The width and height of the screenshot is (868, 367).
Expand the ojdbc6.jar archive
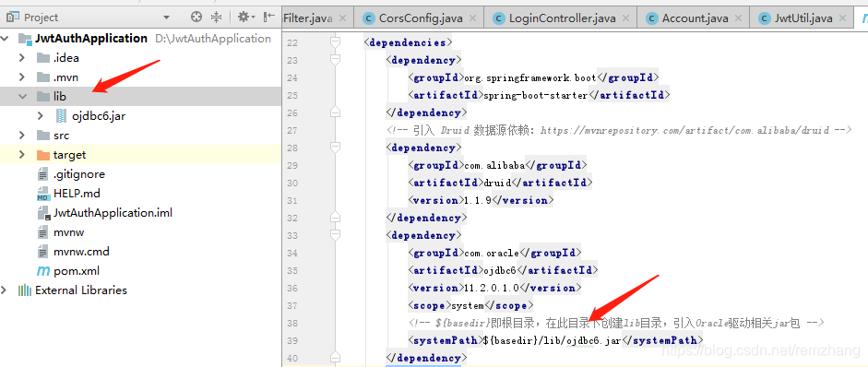pyautogui.click(x=41, y=115)
